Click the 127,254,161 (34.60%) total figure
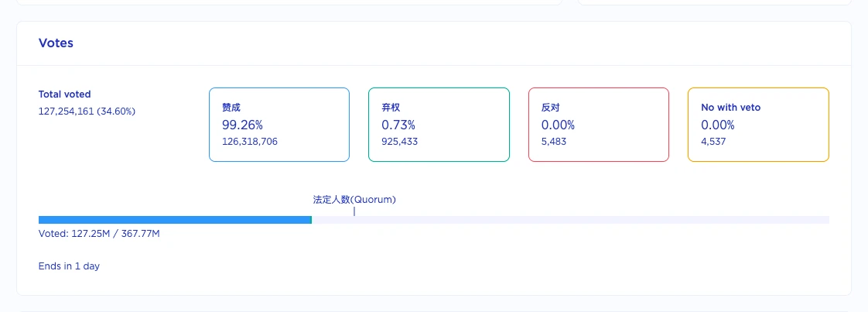Screen dimensions: 868x312 tap(87, 111)
